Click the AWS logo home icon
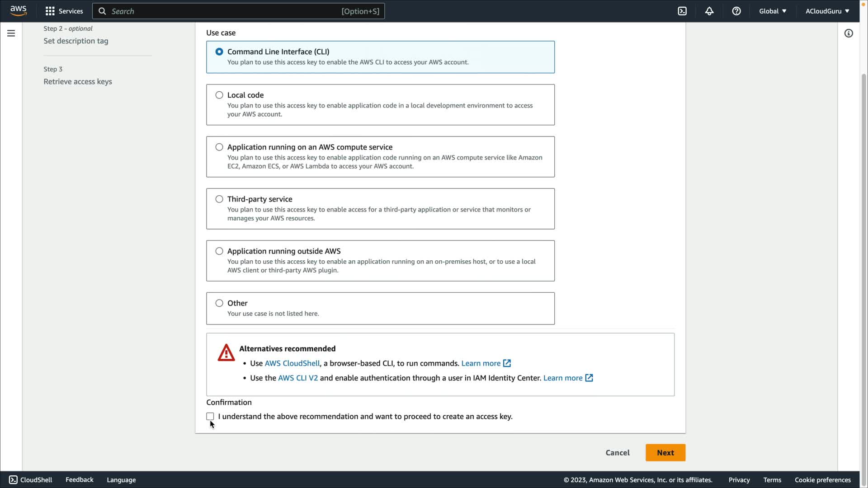The width and height of the screenshot is (868, 488). pos(18,11)
